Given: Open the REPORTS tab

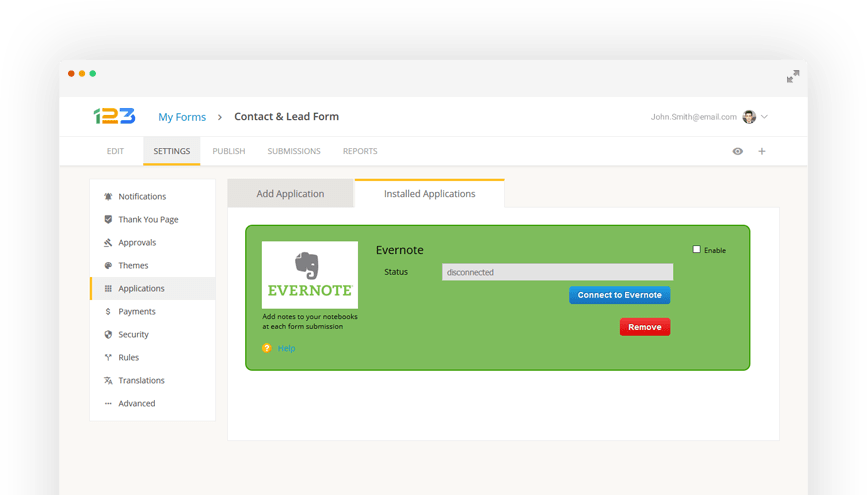Looking at the screenshot, I should (360, 151).
